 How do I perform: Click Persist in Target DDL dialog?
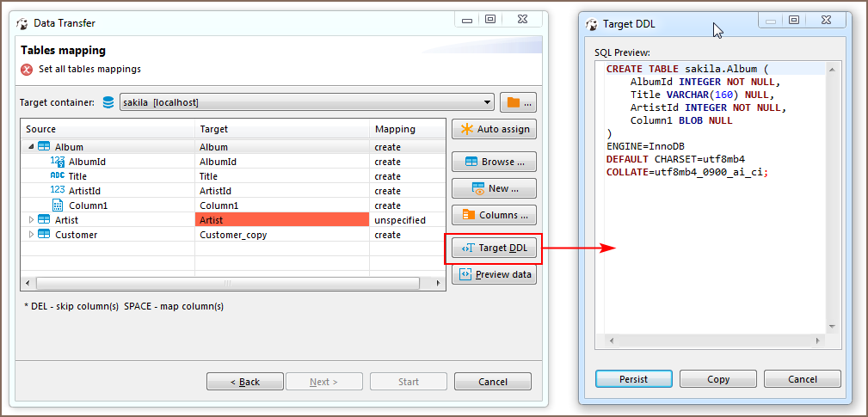(x=633, y=379)
